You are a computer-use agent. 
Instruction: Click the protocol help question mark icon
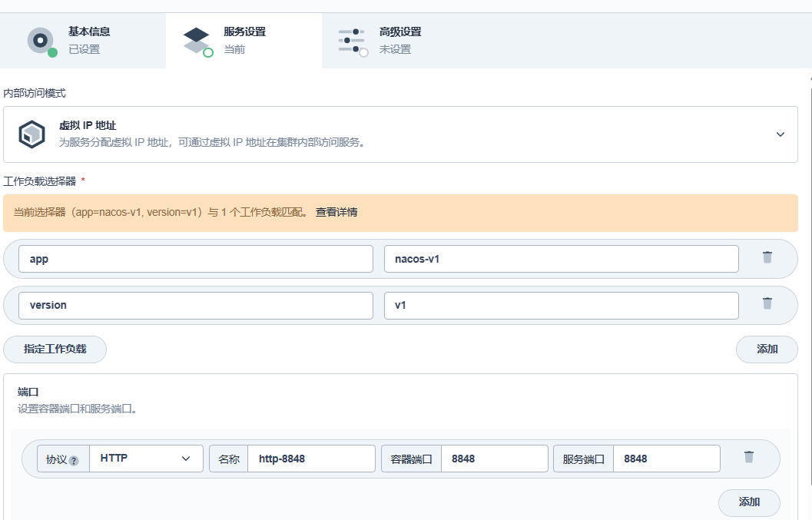point(74,461)
